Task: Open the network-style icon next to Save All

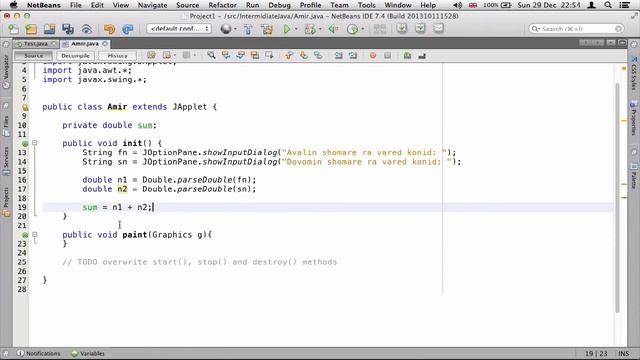Action: point(87,29)
